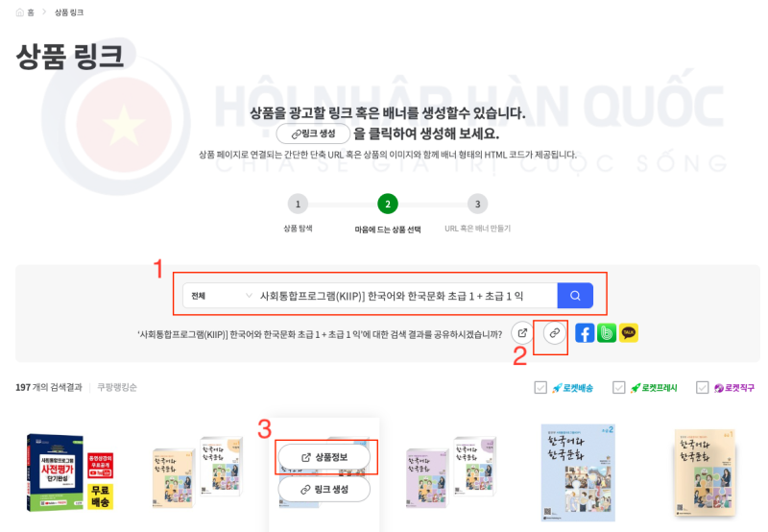This screenshot has height=532, width=768.
Task: Tick the 로켓프레시 filter checkbox
Action: click(618, 388)
